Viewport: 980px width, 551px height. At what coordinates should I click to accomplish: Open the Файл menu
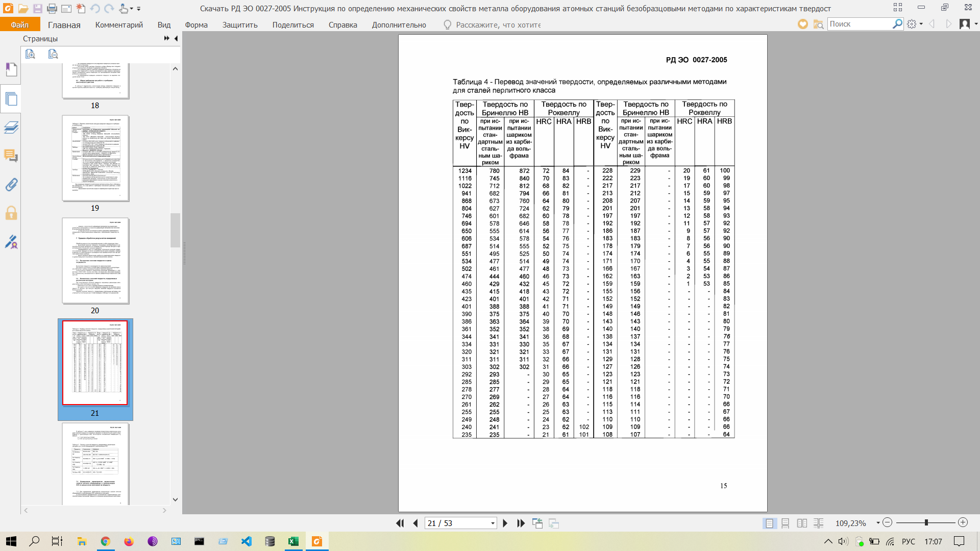(20, 25)
